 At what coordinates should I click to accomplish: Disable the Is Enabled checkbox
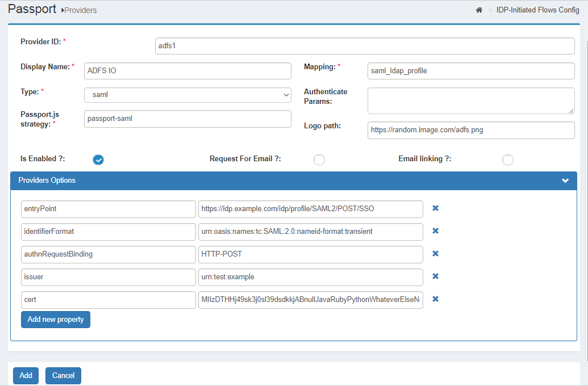98,160
